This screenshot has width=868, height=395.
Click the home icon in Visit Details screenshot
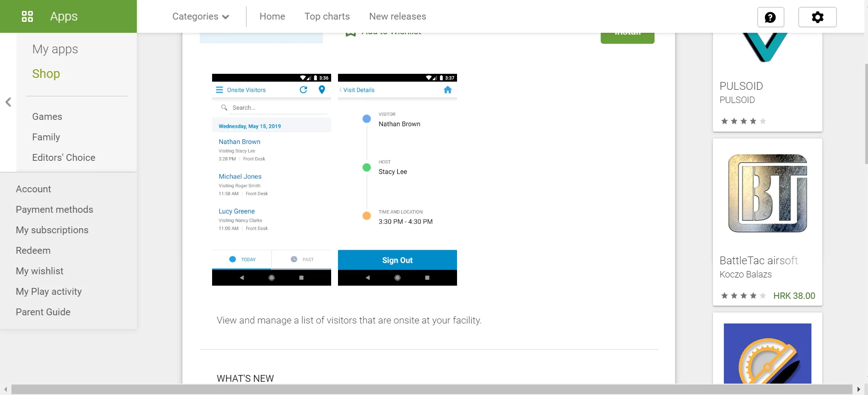click(x=448, y=90)
